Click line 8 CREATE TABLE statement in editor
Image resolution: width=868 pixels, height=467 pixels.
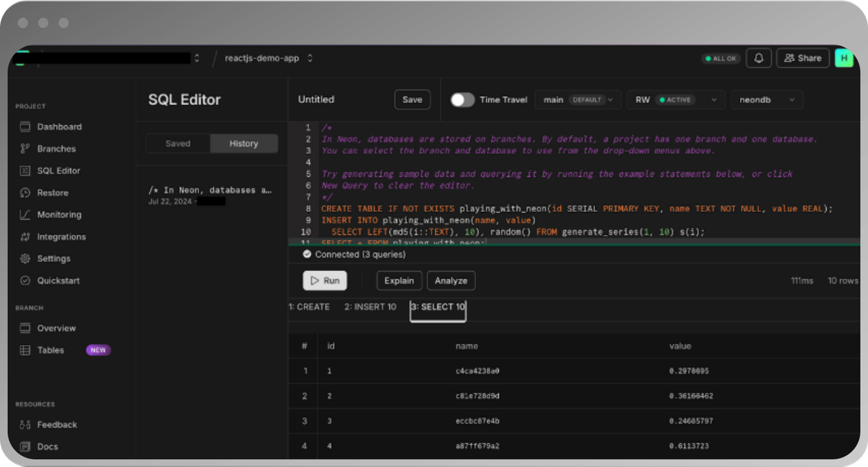coord(577,209)
